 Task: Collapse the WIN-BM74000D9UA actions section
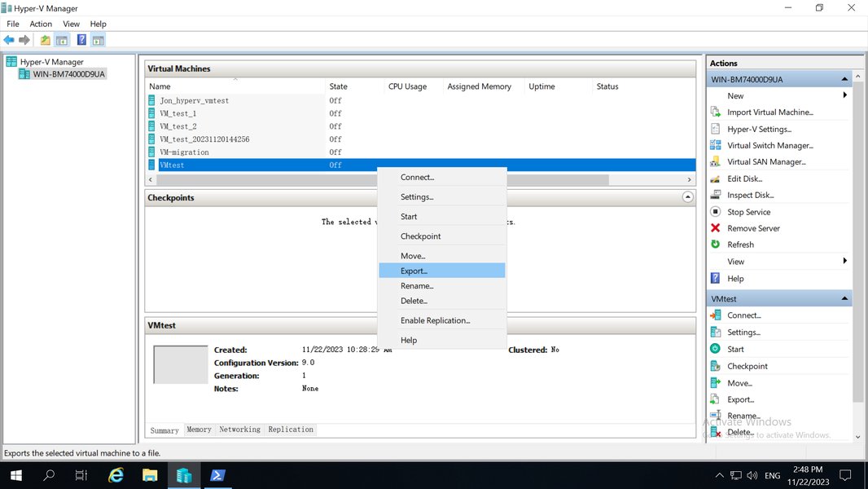[845, 78]
